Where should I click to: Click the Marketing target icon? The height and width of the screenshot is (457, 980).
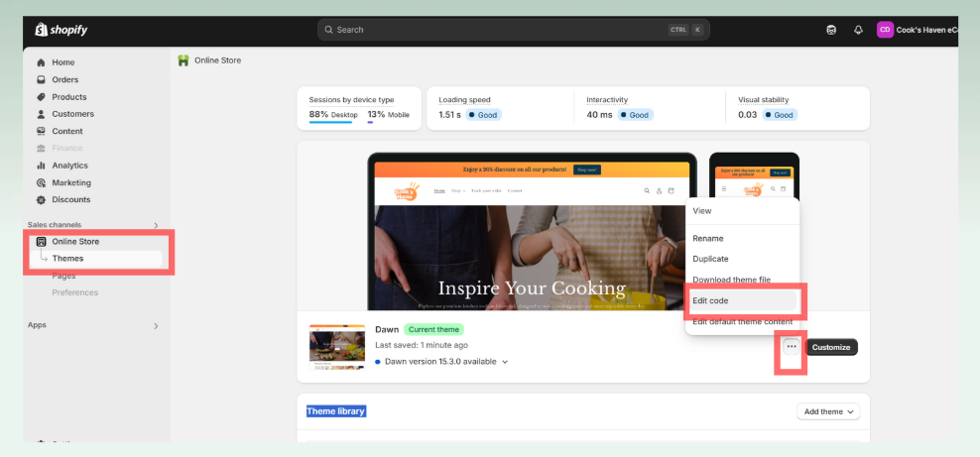pyautogui.click(x=42, y=183)
